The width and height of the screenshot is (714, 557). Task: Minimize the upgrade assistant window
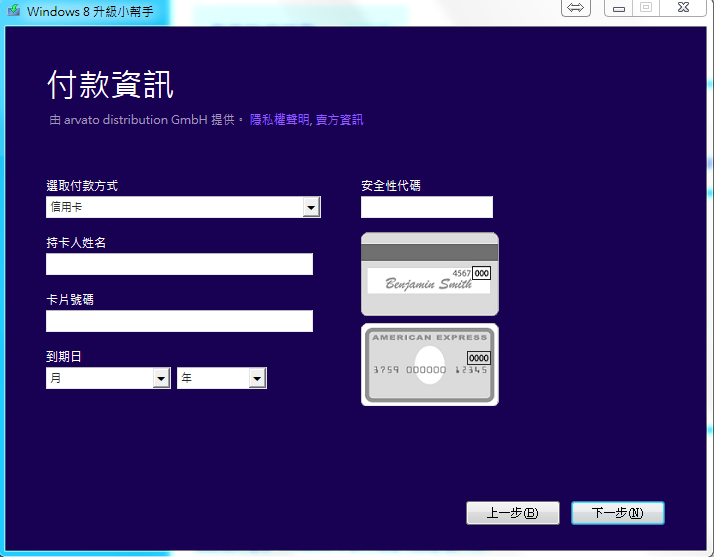[x=618, y=8]
